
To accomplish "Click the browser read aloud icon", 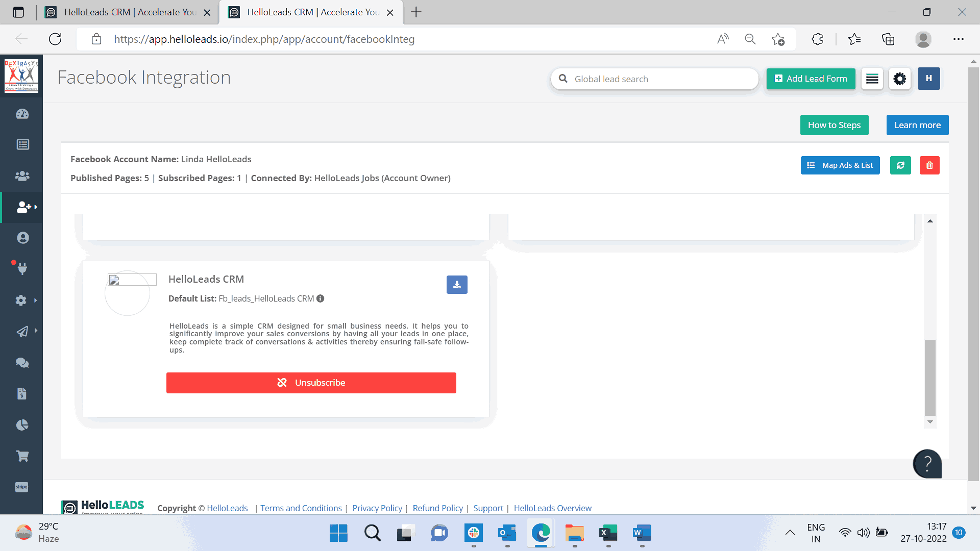I will pos(723,39).
